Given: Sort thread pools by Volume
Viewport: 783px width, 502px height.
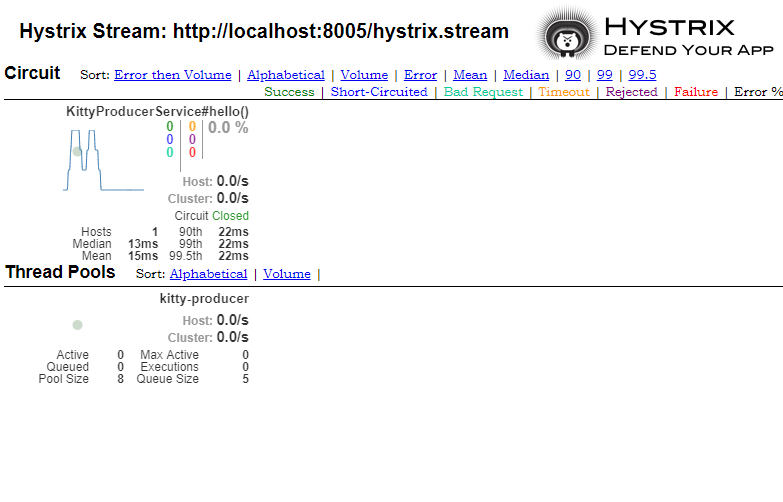Looking at the screenshot, I should point(287,274).
